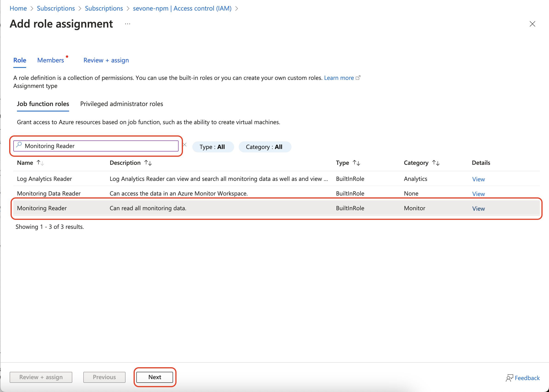549x392 pixels.
Task: Sort by Name column arrows
Action: (x=41, y=163)
